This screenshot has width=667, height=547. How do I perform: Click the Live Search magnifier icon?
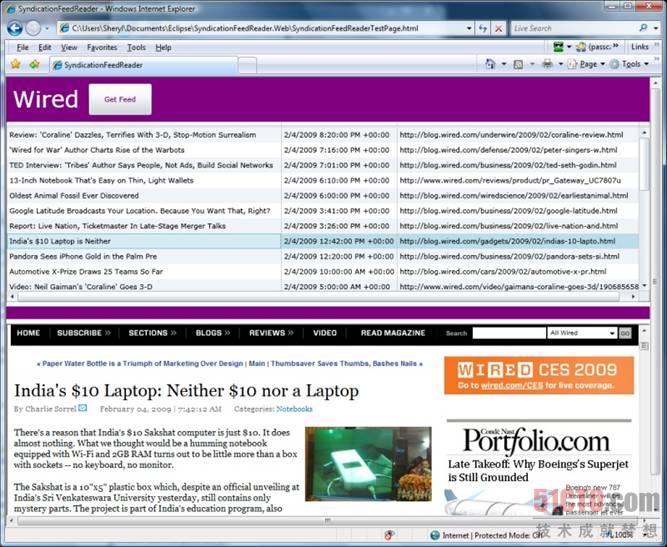coord(643,28)
